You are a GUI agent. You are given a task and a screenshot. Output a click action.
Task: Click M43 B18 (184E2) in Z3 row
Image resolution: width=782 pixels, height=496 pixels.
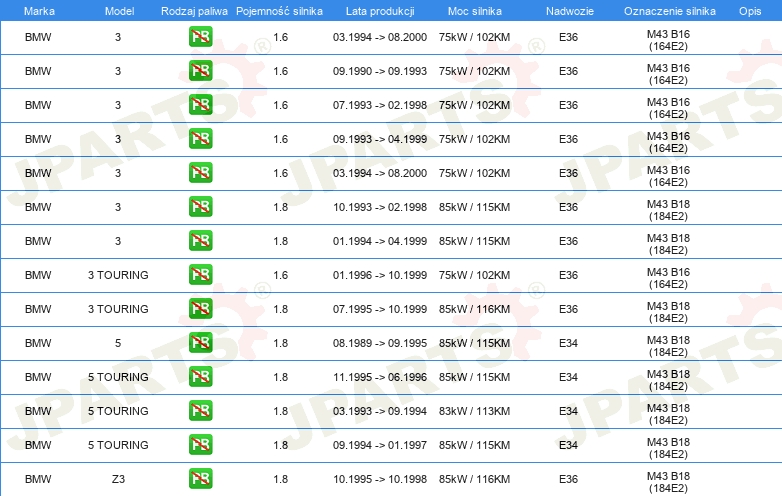668,482
